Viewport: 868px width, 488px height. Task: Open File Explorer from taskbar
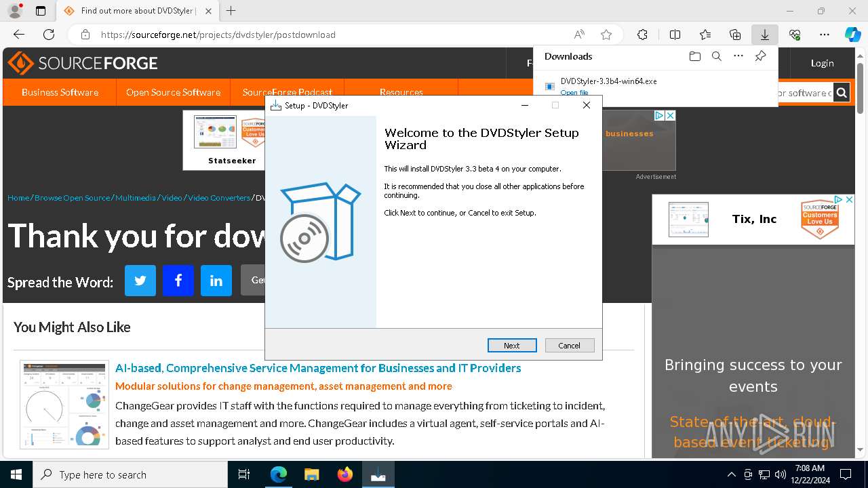click(312, 474)
